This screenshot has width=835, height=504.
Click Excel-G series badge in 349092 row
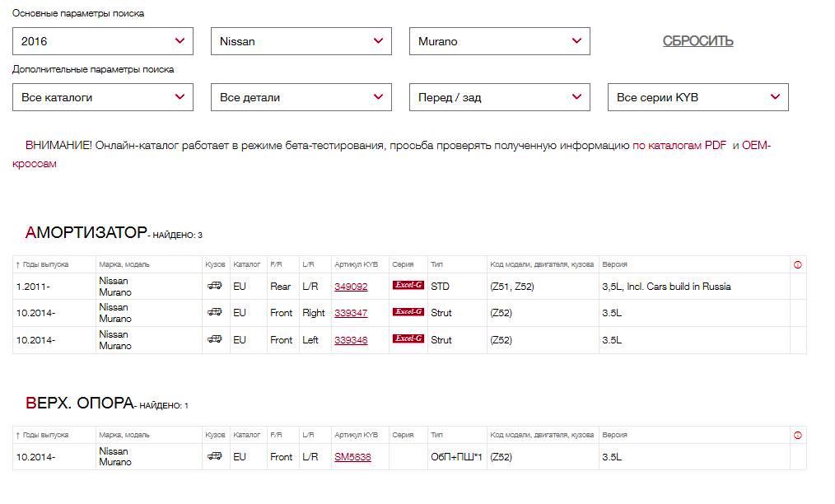coord(408,285)
